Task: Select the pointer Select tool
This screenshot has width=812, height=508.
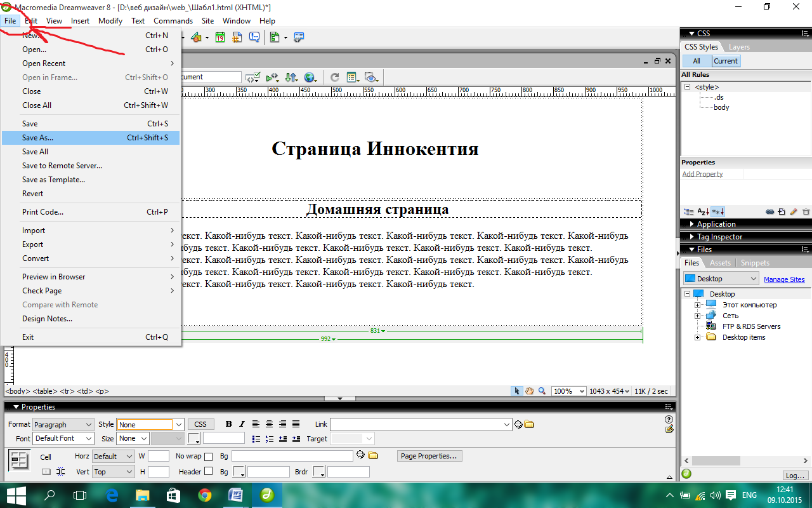Action: coord(518,391)
